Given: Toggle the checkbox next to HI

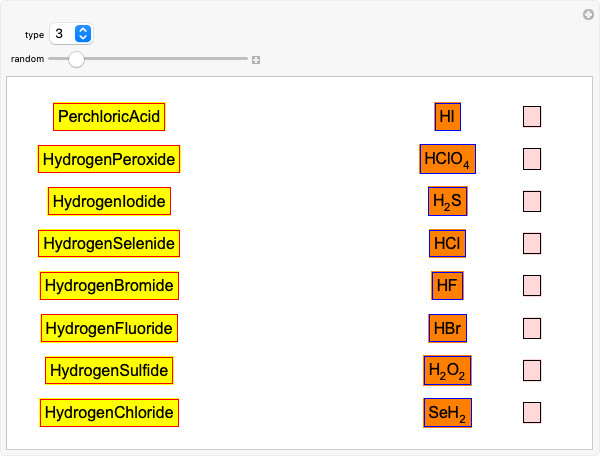Looking at the screenshot, I should tap(532, 117).
